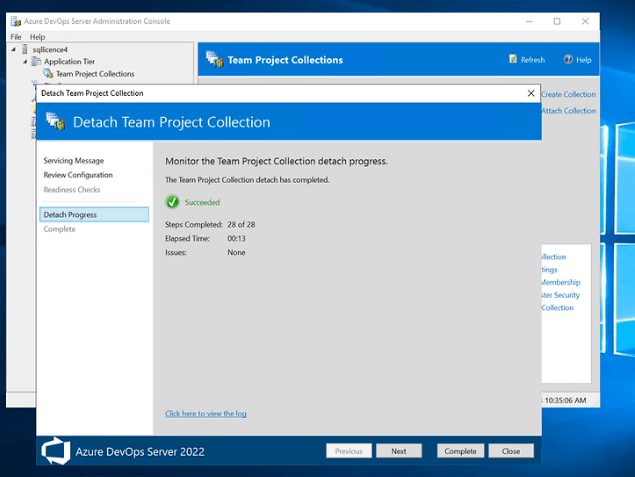The width and height of the screenshot is (635, 477).
Task: Click the Application Tier tree icon
Action: (x=36, y=61)
